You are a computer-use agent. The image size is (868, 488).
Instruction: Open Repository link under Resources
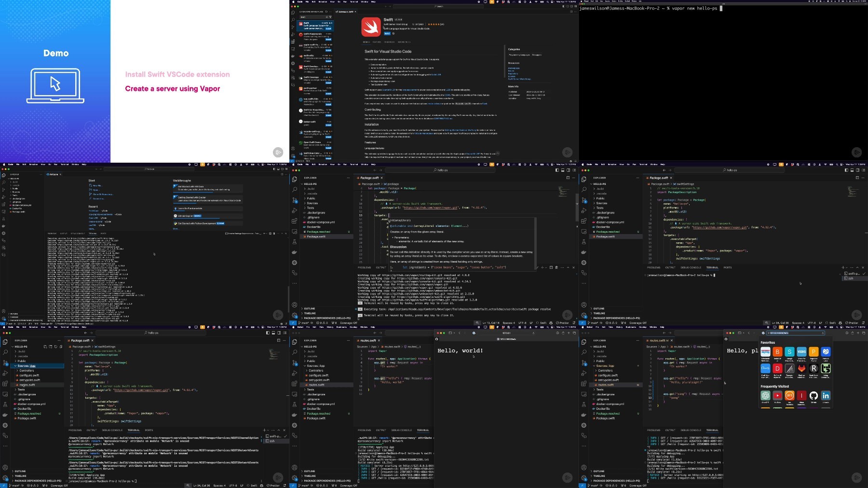pyautogui.click(x=513, y=74)
